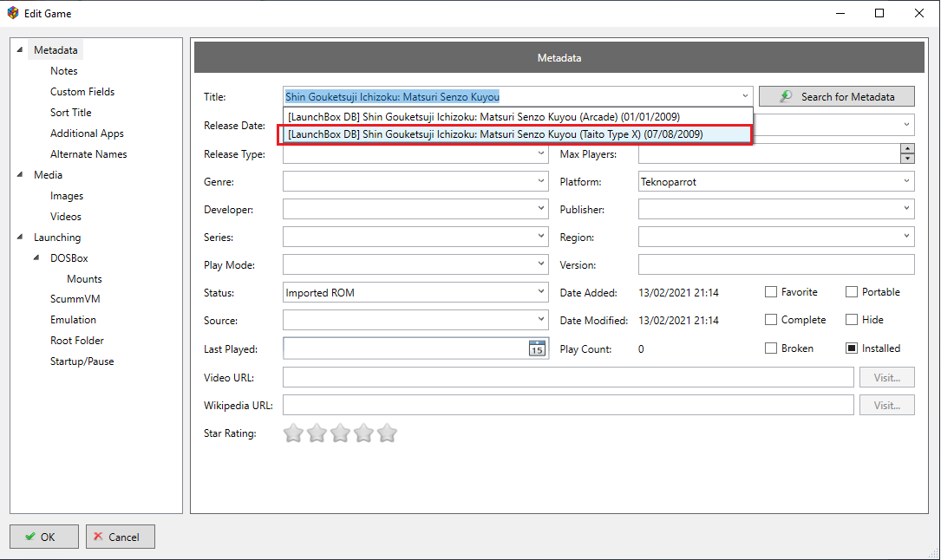Open the Emulation section
Image resolution: width=941 pixels, height=560 pixels.
[x=73, y=320]
